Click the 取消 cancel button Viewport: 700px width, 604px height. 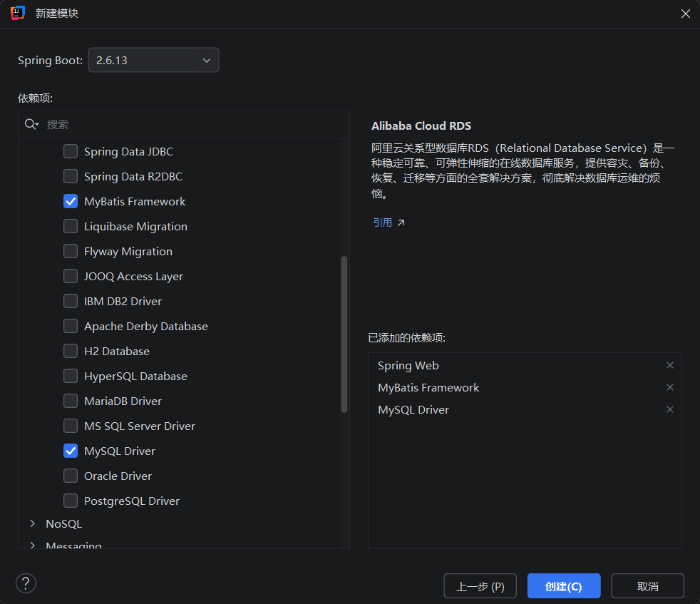tap(647, 585)
